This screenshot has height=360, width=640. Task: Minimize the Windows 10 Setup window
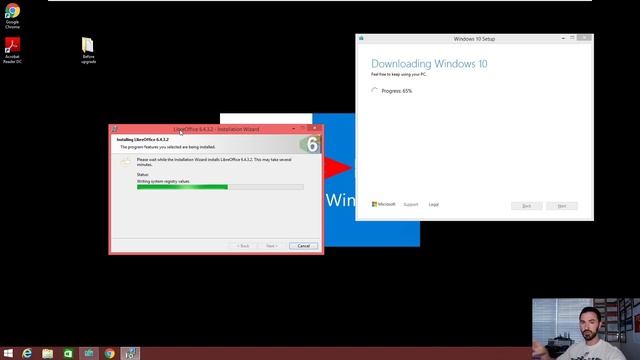point(563,38)
